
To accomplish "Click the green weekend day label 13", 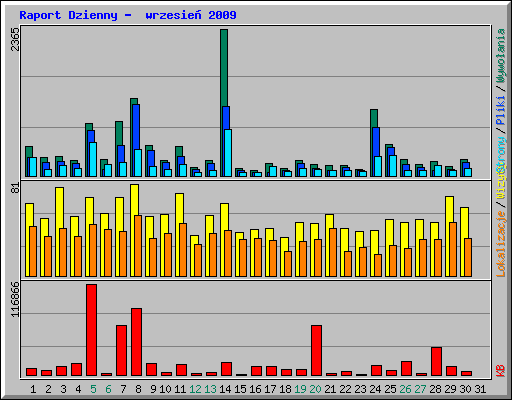I will tap(210, 389).
